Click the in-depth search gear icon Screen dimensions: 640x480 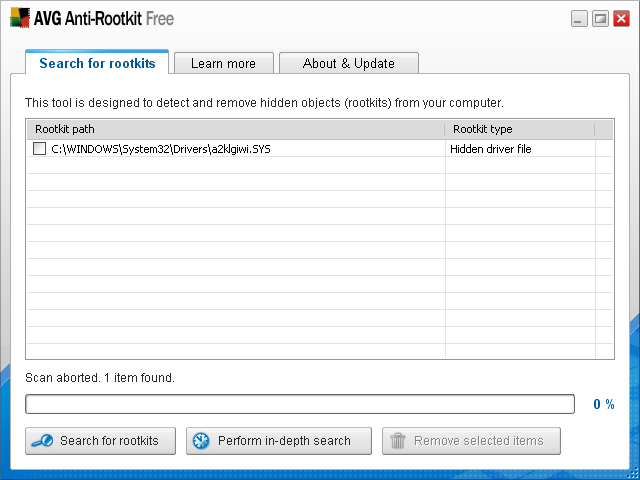click(x=201, y=441)
